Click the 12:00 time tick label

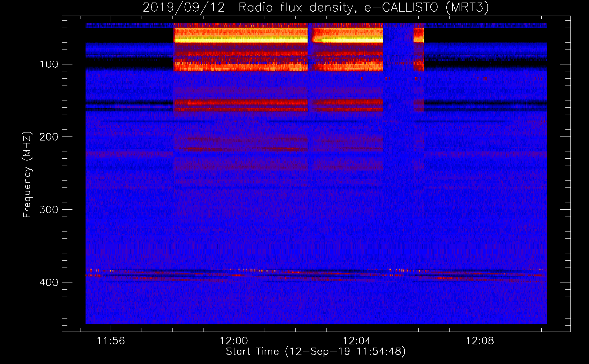[x=234, y=341]
